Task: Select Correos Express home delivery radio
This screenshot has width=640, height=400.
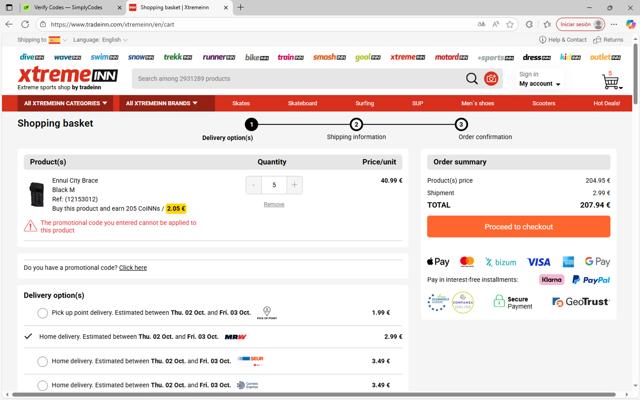Action: (42, 385)
